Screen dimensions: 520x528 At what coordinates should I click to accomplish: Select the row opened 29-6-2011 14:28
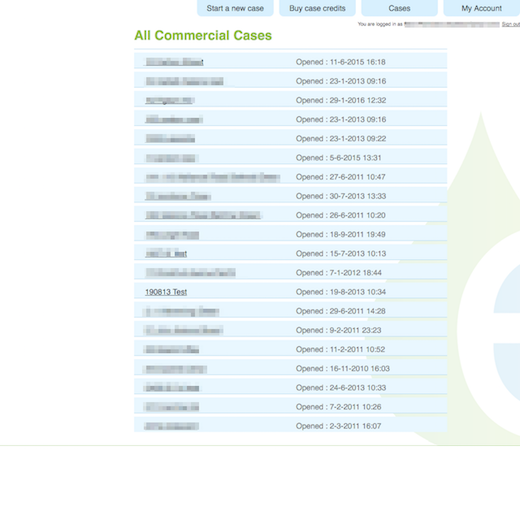tap(291, 311)
